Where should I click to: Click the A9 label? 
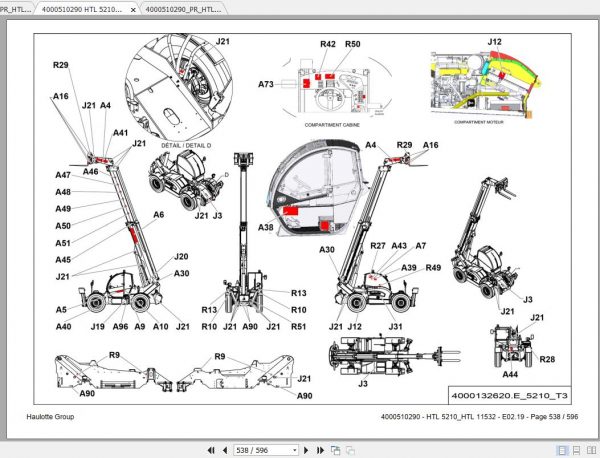140,326
